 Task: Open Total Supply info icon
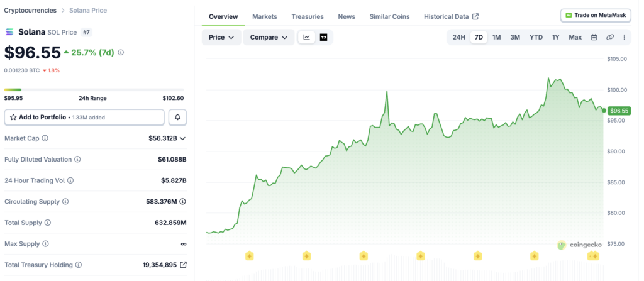pos(48,223)
